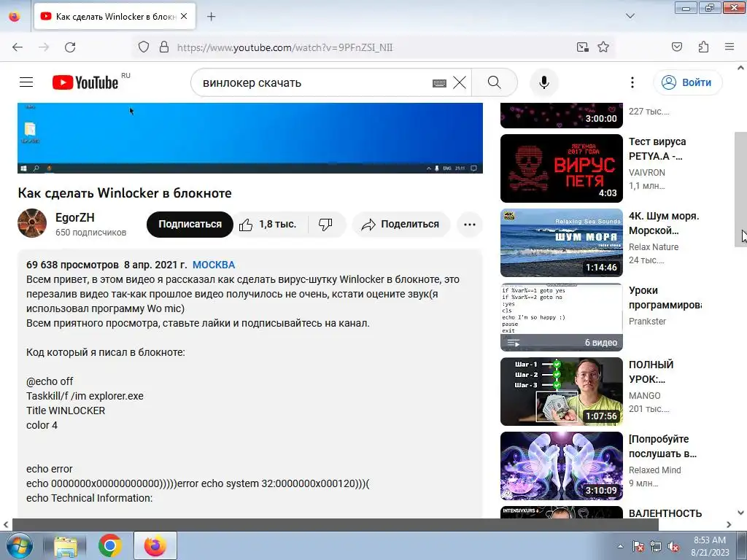Click the Prankster channel name
The width and height of the screenshot is (747, 560).
648,322
